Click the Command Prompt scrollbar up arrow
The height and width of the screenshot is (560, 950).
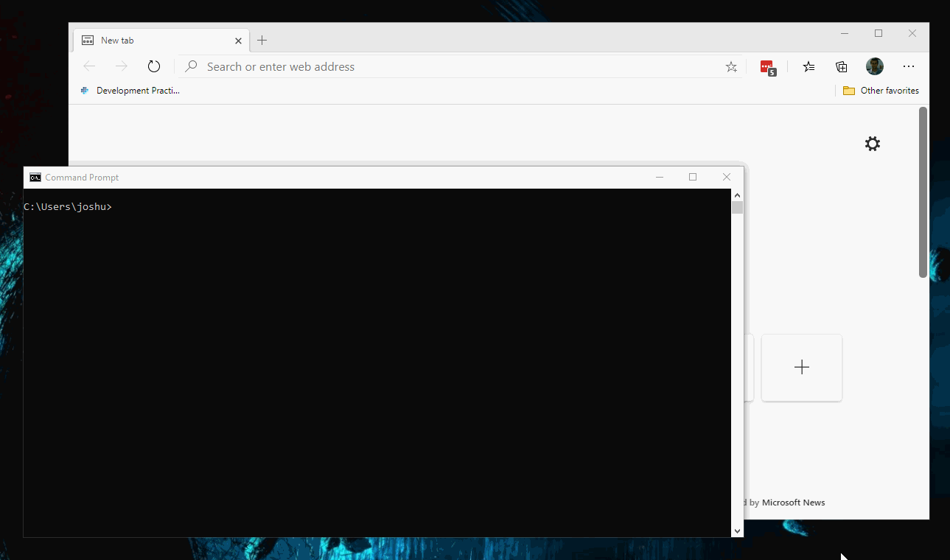coord(737,194)
